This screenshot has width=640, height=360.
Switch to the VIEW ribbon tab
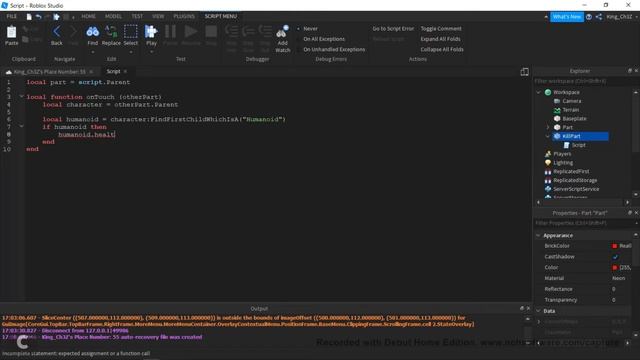coord(158,16)
